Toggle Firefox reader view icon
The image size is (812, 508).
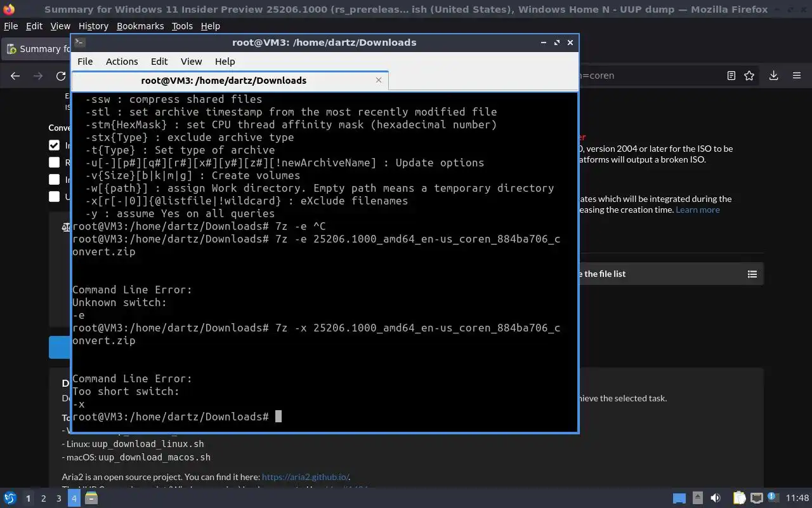pyautogui.click(x=731, y=76)
